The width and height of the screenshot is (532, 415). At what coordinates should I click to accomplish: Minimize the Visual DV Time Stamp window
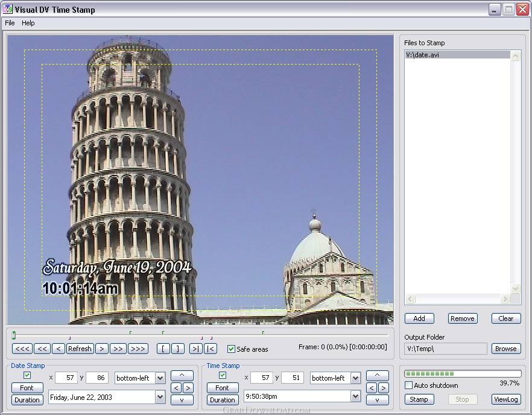click(x=495, y=9)
